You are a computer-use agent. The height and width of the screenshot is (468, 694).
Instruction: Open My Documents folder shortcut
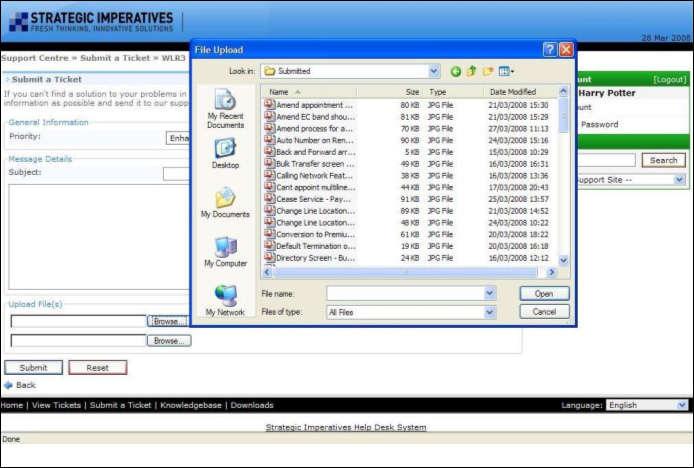pyautogui.click(x=225, y=202)
